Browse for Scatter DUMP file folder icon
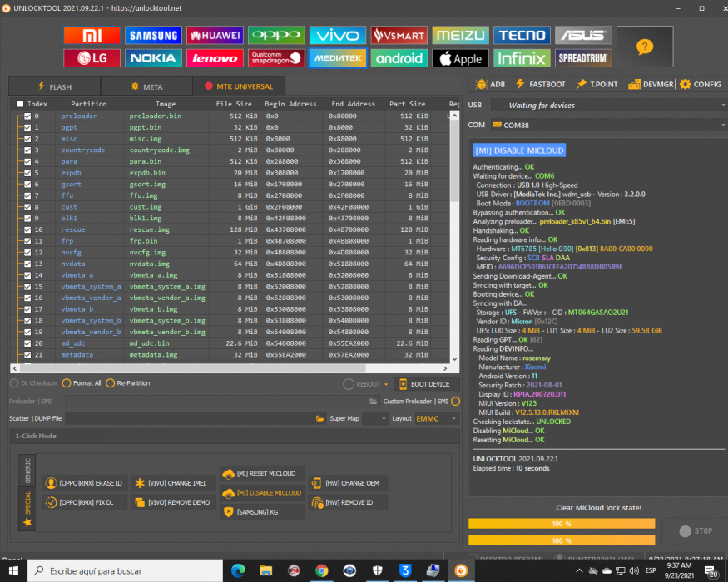The width and height of the screenshot is (728, 582). point(319,418)
